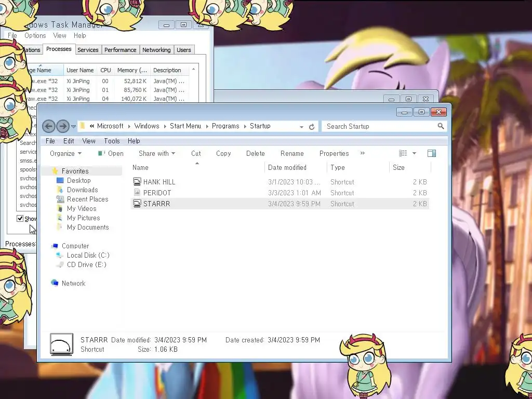The height and width of the screenshot is (399, 532).
Task: Open Desktop in Favorites
Action: point(79,180)
